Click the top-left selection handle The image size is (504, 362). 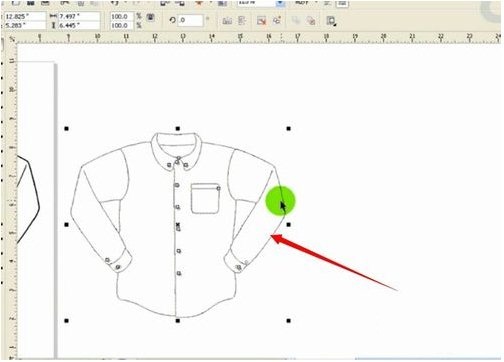point(67,129)
